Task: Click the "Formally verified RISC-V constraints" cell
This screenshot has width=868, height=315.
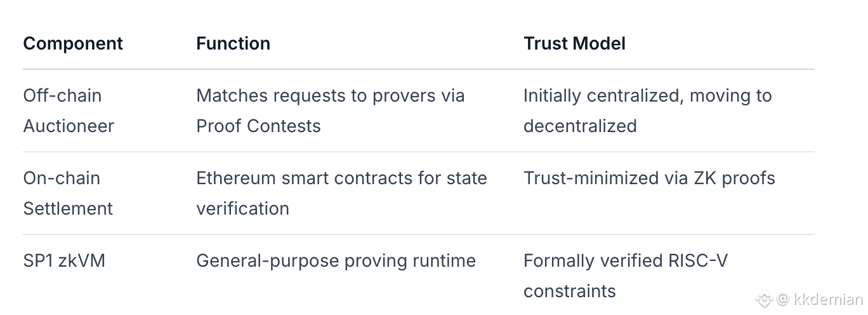Action: [625, 276]
